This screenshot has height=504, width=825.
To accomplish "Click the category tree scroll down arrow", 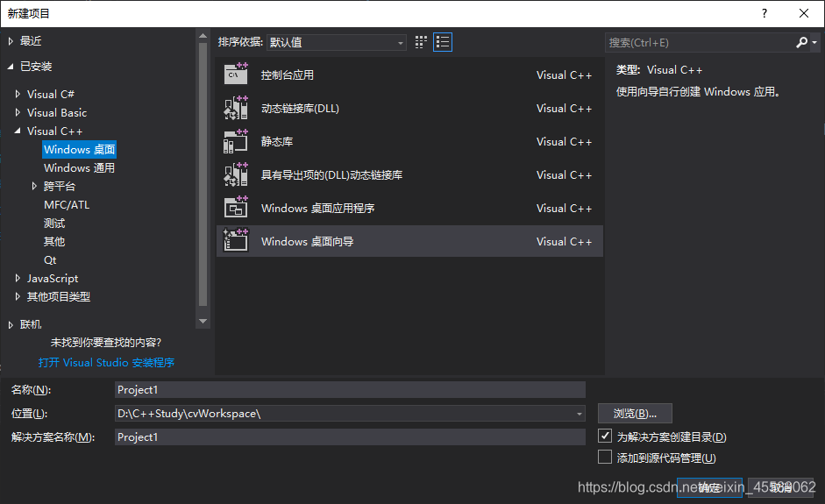I will pos(203,321).
